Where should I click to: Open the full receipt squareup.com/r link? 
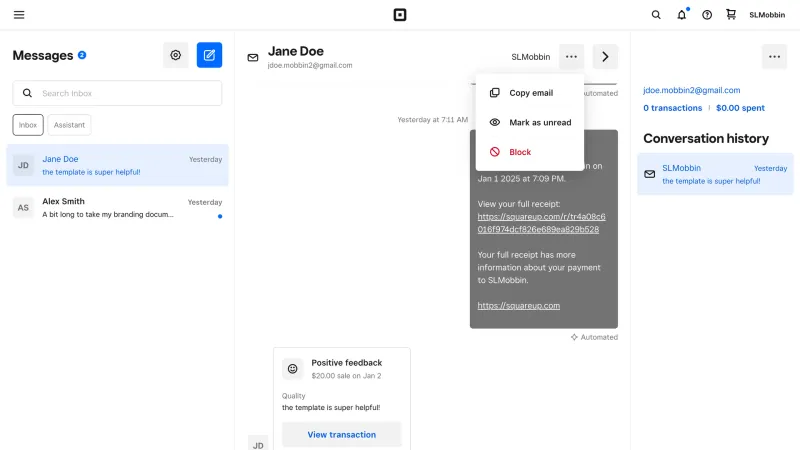(541, 223)
